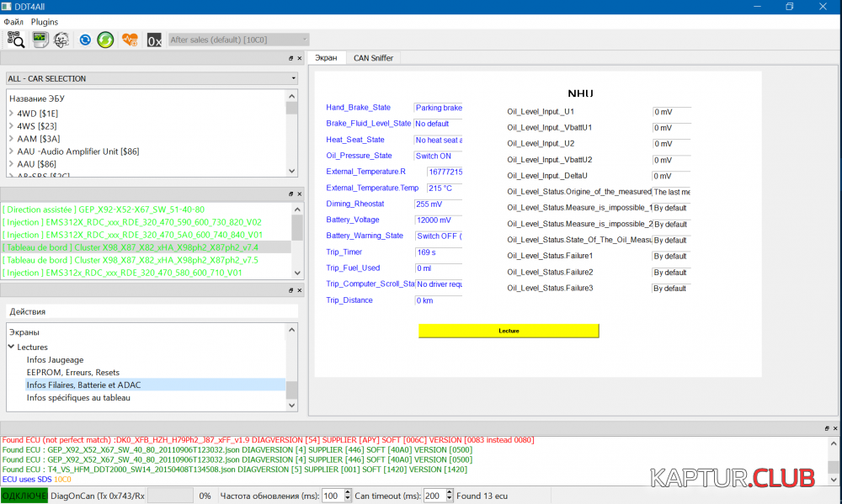Expand the 4WD [$1E] tree node
Viewport: 842px width, 504px height.
click(x=11, y=114)
